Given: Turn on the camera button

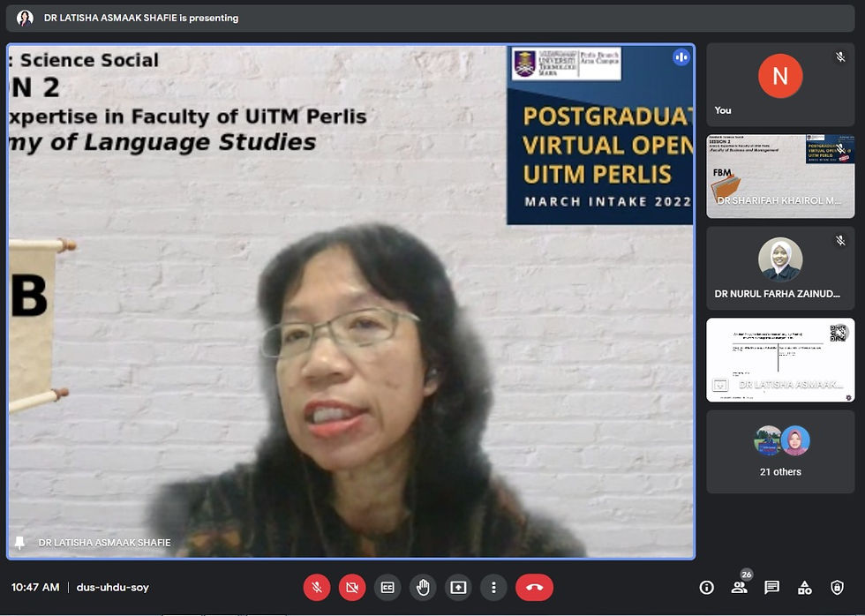Looking at the screenshot, I should point(352,588).
